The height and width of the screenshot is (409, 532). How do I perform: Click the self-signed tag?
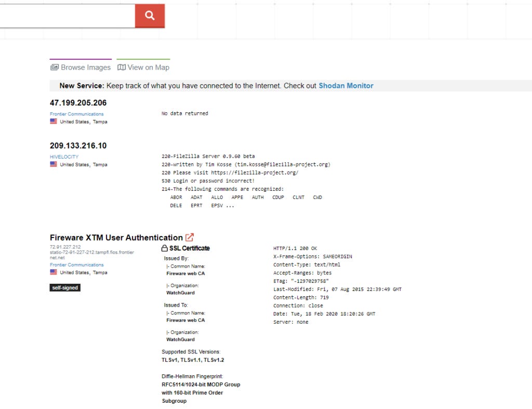coord(65,287)
